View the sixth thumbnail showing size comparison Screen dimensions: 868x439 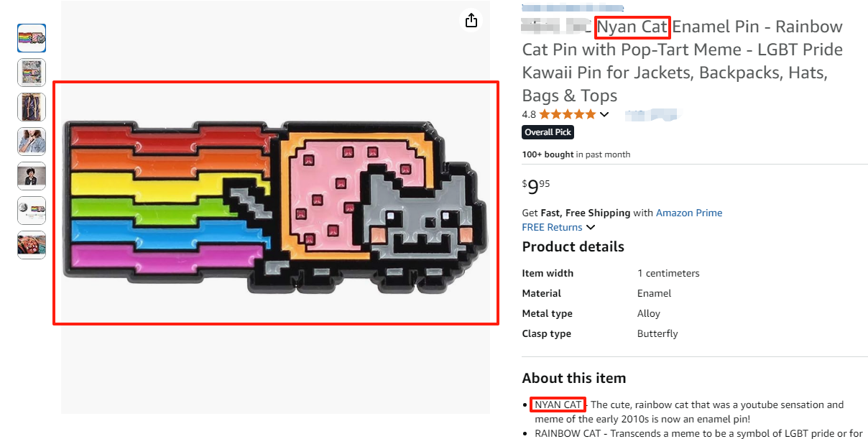click(32, 211)
